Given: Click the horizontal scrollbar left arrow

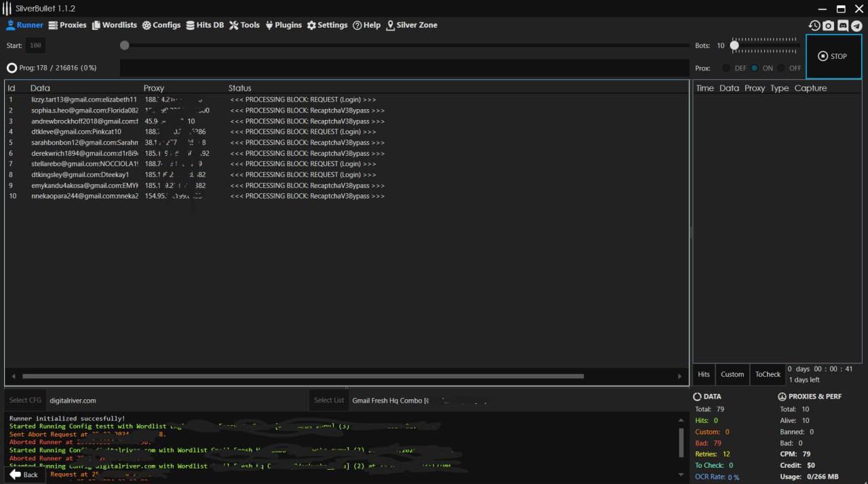Looking at the screenshot, I should [x=14, y=376].
